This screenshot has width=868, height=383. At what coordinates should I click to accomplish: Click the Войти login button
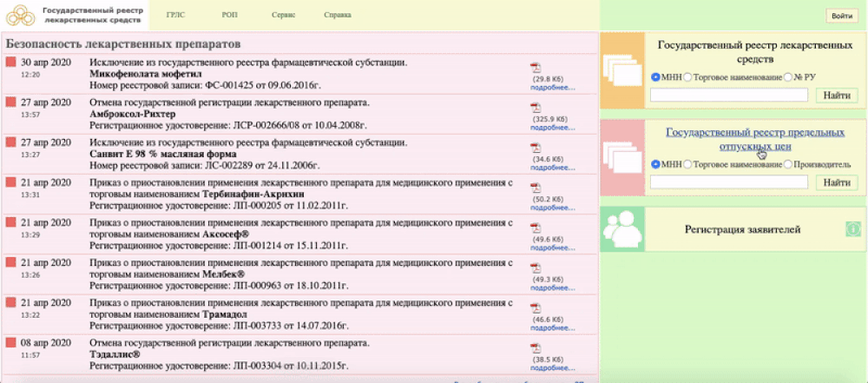click(842, 17)
